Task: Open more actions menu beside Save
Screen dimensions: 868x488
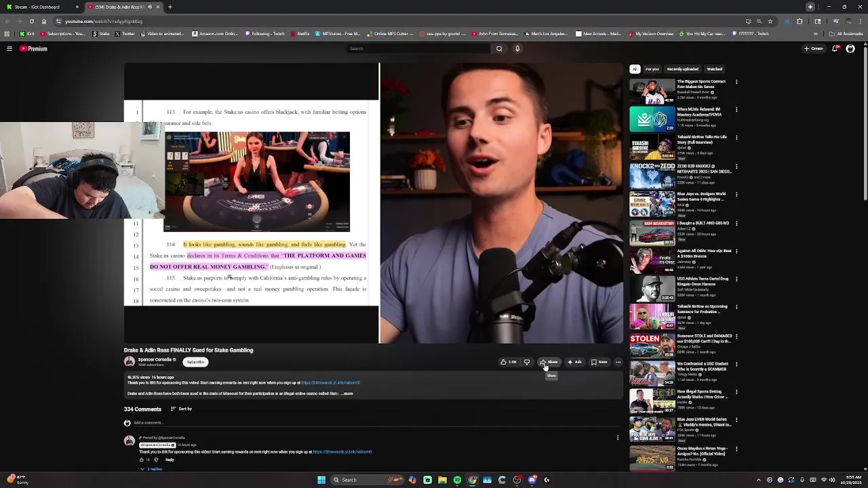Action: [x=618, y=362]
